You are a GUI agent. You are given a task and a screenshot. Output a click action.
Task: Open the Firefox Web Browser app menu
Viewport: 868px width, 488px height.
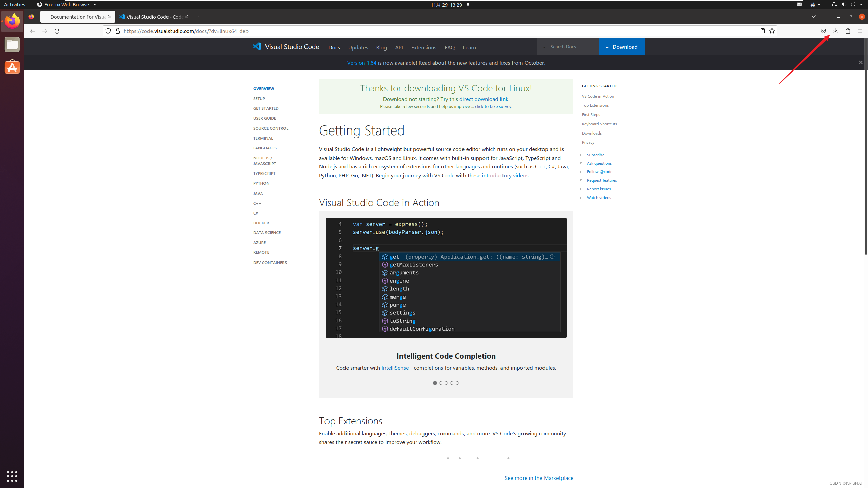(x=66, y=5)
